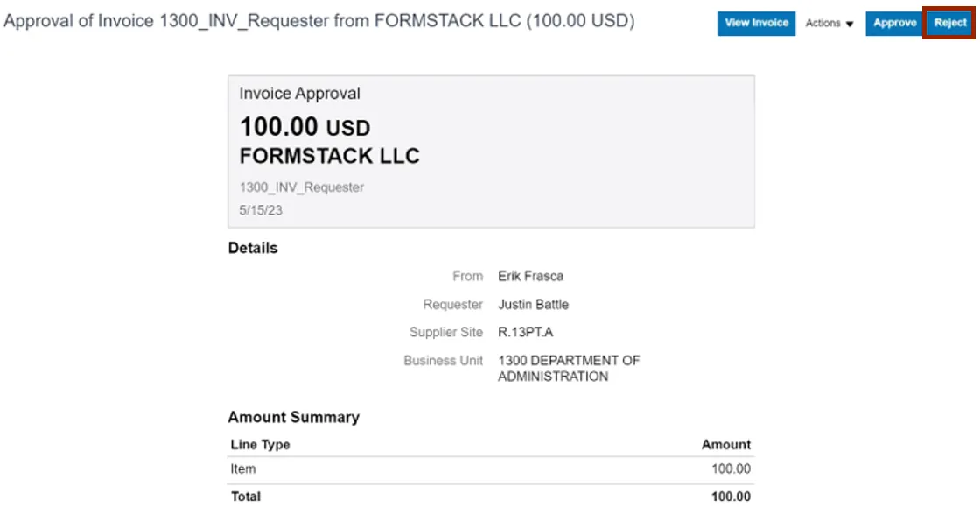Viewport: 980px width, 508px height.
Task: Click the View Invoice button
Action: click(x=756, y=24)
